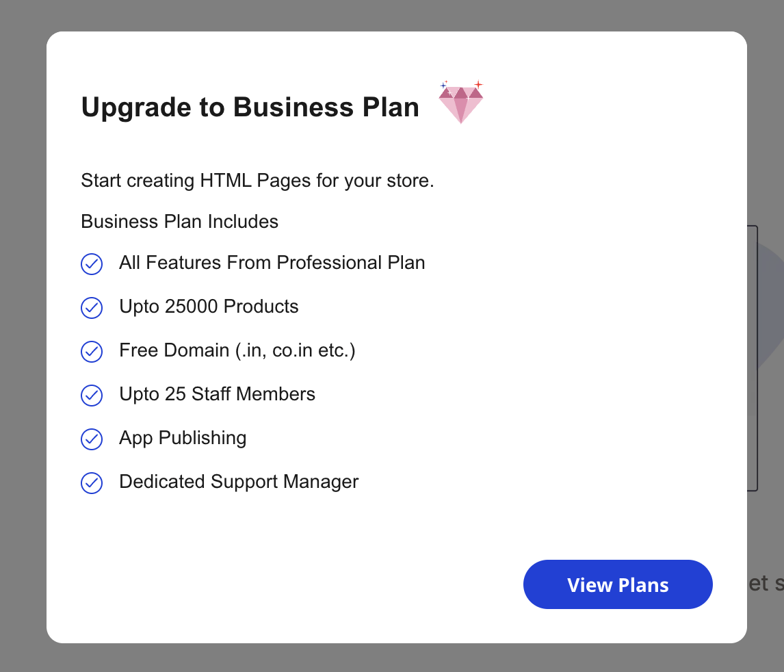
Task: Click the diamond gem icon beside the title
Action: pos(461,103)
